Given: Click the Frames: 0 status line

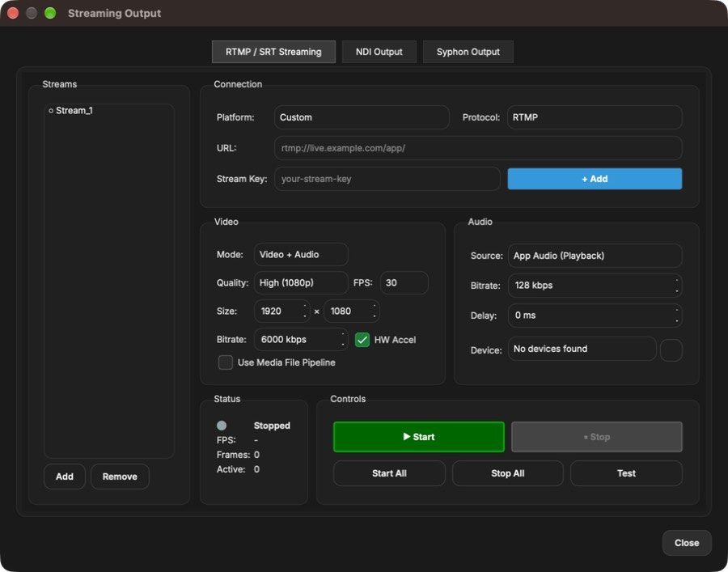Looking at the screenshot, I should click(x=238, y=455).
